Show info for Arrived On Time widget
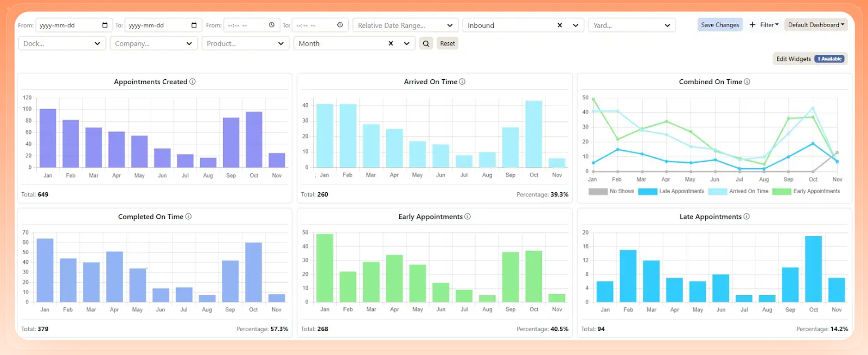868x355 pixels. pos(462,82)
